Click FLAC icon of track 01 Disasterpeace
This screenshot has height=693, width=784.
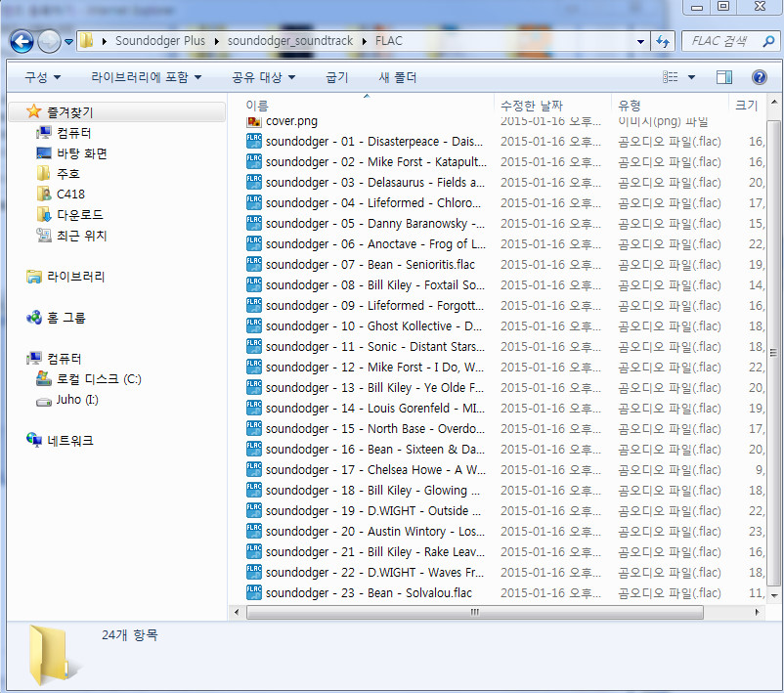coord(254,142)
